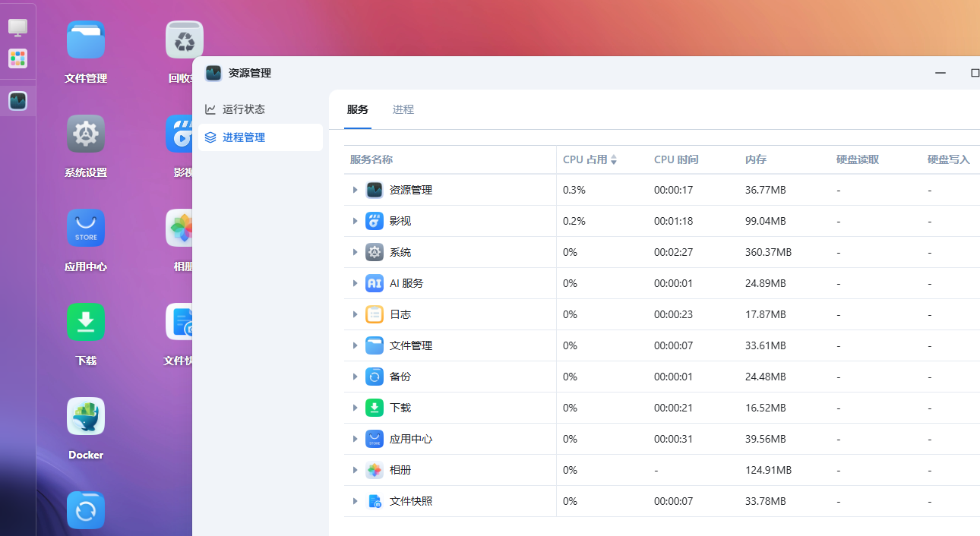This screenshot has height=536, width=980.
Task: Click the app launcher grid icon in dock
Action: pos(17,58)
